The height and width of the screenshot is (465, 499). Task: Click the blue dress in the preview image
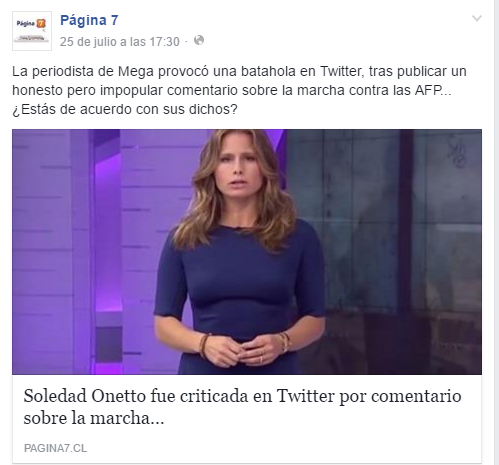pyautogui.click(x=240, y=287)
